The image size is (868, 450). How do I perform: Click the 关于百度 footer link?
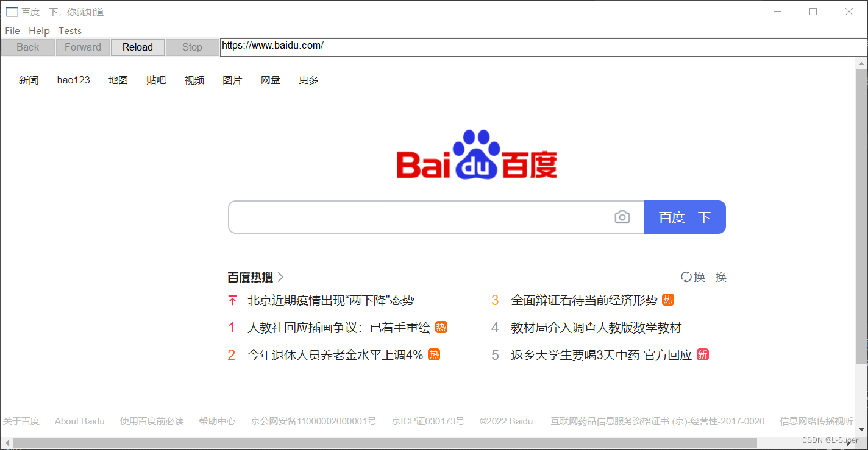21,421
